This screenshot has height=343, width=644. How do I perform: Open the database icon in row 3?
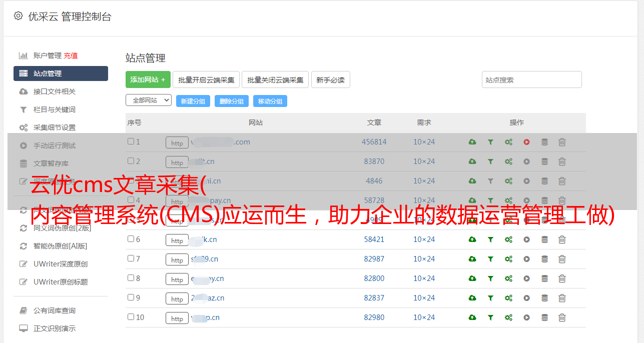pyautogui.click(x=544, y=181)
